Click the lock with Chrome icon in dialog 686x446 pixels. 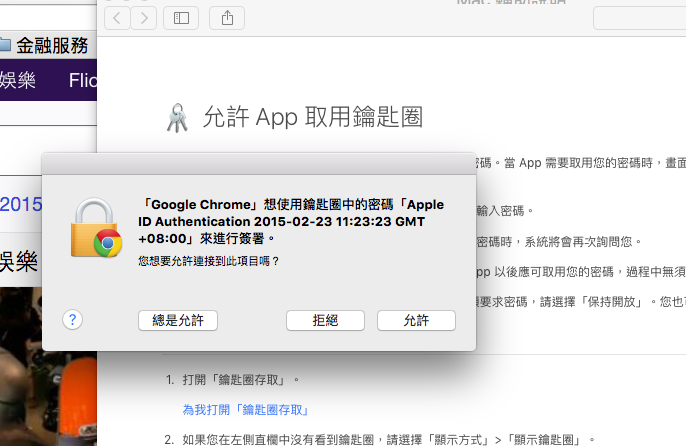coord(96,228)
